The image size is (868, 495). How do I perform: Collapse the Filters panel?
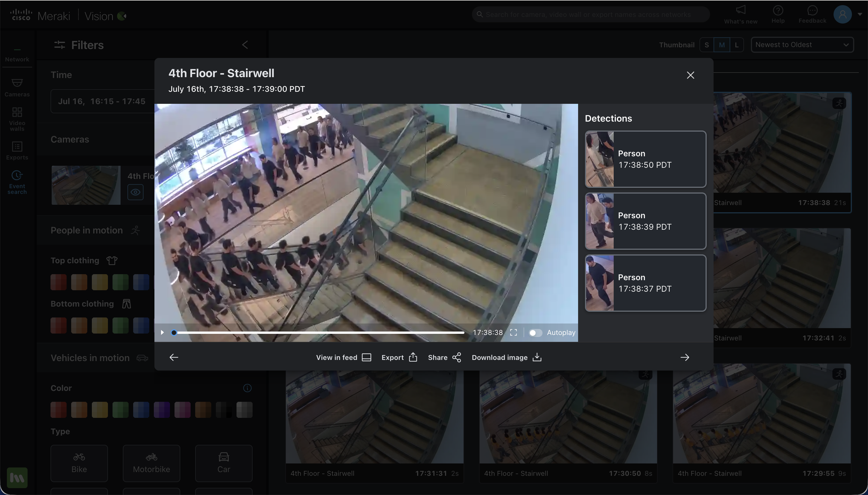(x=245, y=45)
